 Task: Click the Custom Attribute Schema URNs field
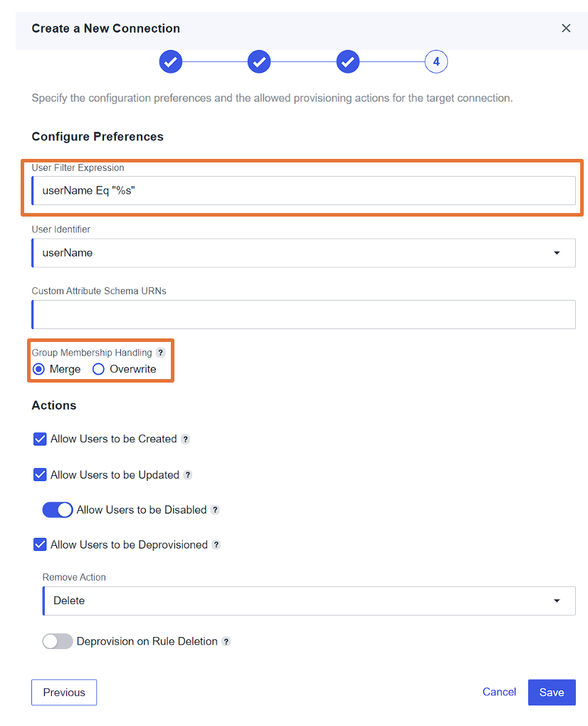[303, 314]
